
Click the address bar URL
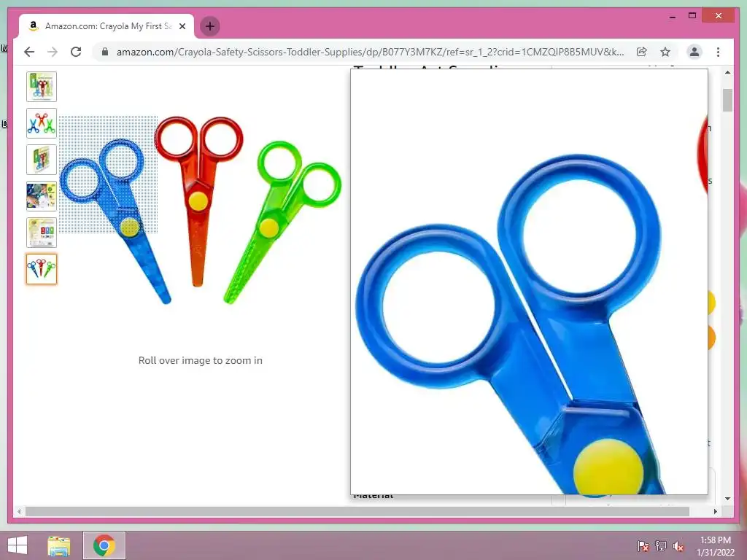(370, 52)
